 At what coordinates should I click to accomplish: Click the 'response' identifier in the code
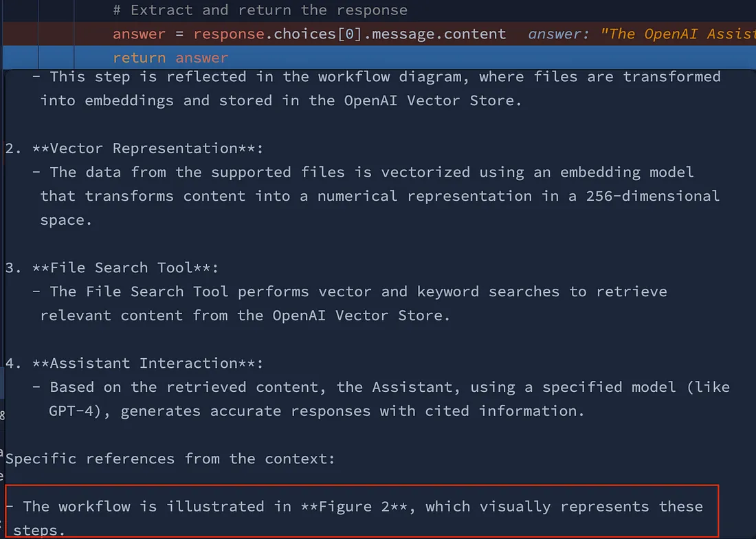click(229, 34)
